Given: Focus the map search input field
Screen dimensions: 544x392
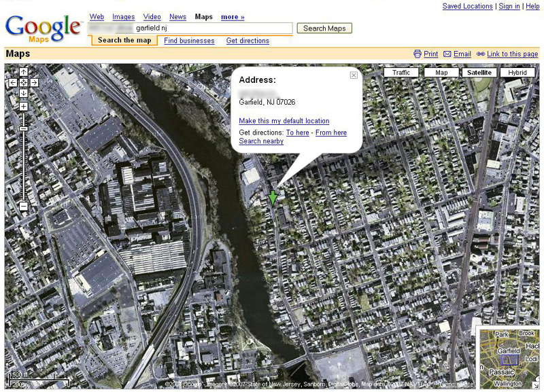Looking at the screenshot, I should click(x=190, y=28).
